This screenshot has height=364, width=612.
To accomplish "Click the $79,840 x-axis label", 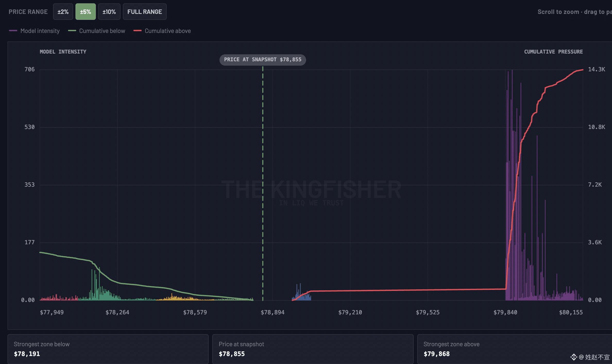I will coord(505,312).
